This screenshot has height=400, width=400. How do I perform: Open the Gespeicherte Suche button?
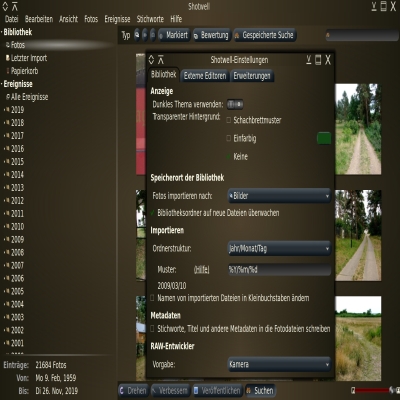click(265, 35)
